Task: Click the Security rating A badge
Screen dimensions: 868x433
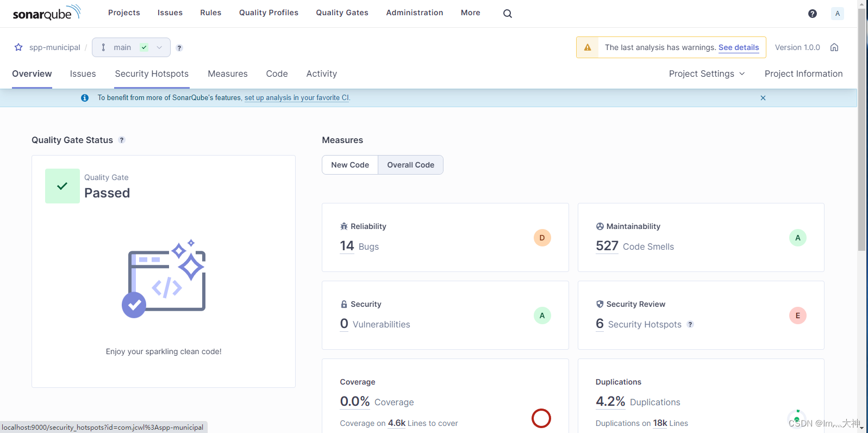Action: [x=542, y=316]
